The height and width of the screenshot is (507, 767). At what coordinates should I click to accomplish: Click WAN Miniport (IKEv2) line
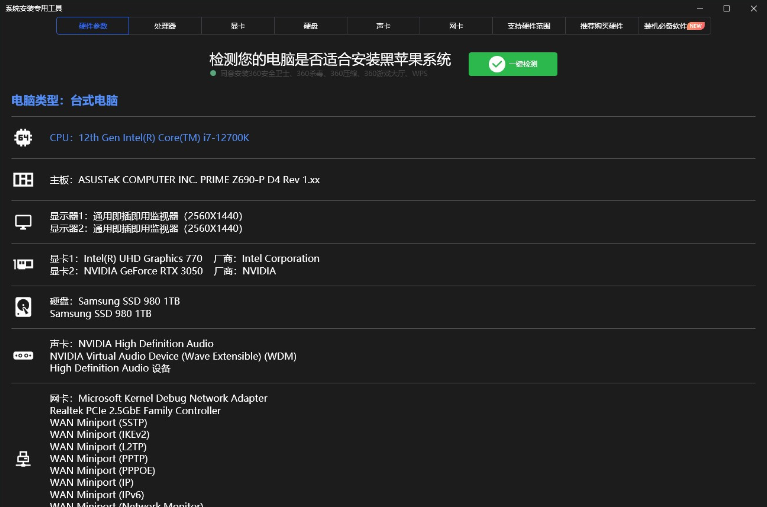click(x=100, y=435)
